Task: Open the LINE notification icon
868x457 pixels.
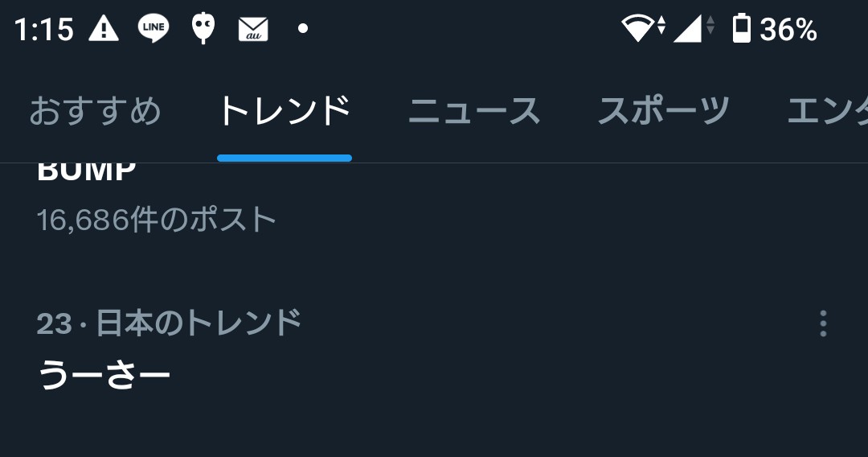Action: coord(154,28)
